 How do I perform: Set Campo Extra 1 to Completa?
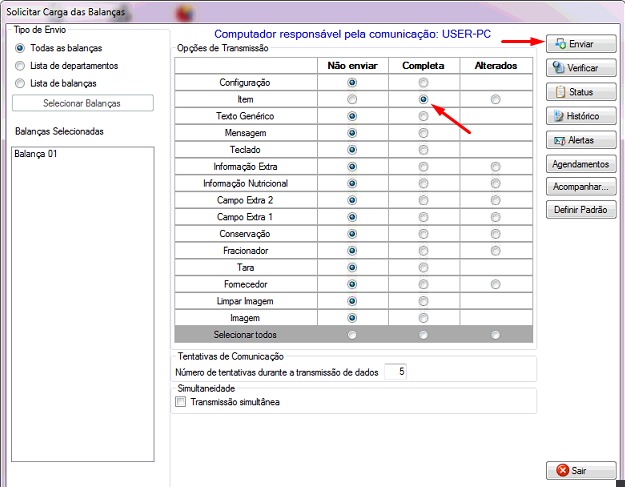[423, 217]
